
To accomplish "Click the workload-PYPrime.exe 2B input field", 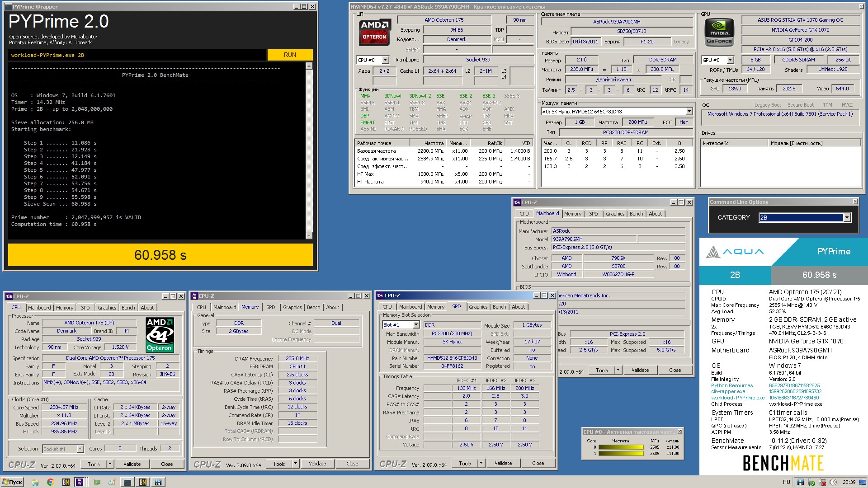I will 137,55.
